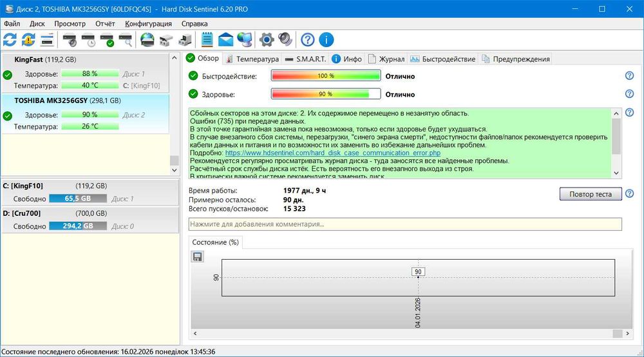Viewport: 644px width, 357px height.
Task: Click the disk with green checkmark icon
Action: click(108, 40)
